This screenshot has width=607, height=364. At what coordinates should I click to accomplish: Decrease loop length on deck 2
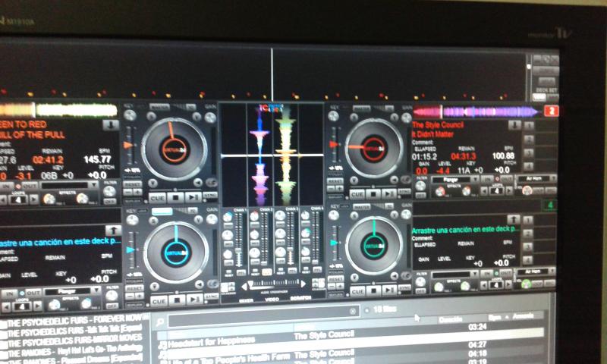(484, 190)
